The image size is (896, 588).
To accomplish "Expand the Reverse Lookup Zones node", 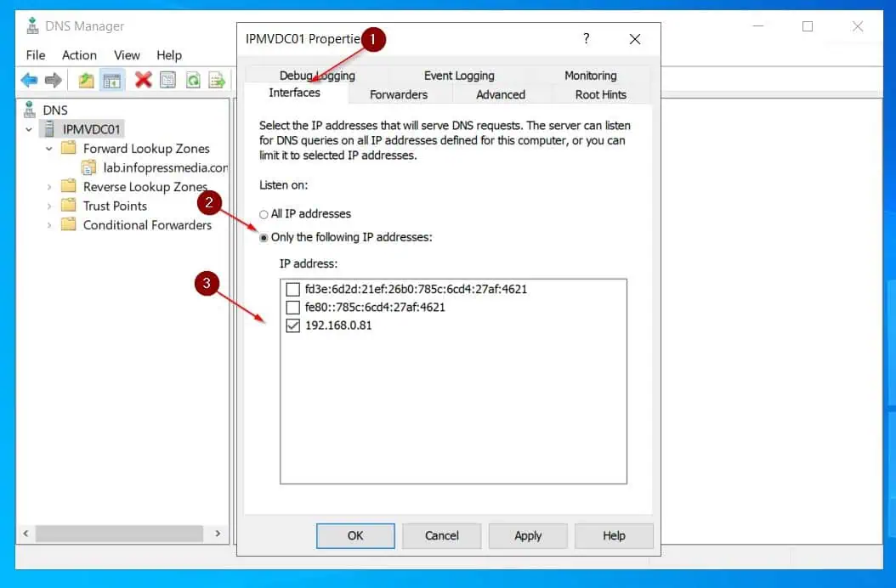I will click(x=49, y=187).
